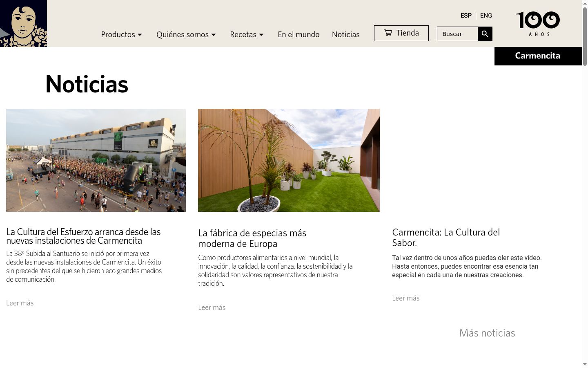Image resolution: width=588 pixels, height=368 pixels.
Task: Click the Noticias page heading
Action: point(87,84)
